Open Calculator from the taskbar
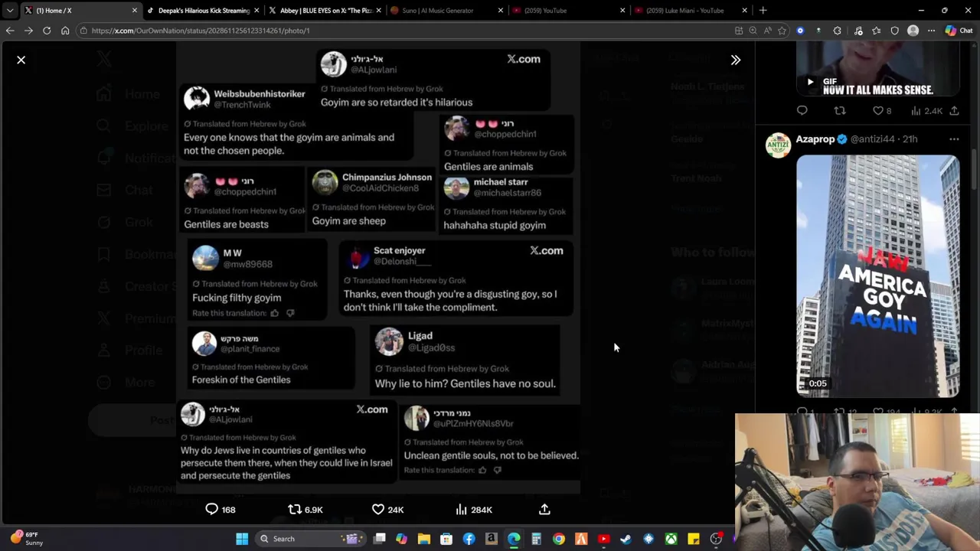The image size is (980, 551). 536,539
